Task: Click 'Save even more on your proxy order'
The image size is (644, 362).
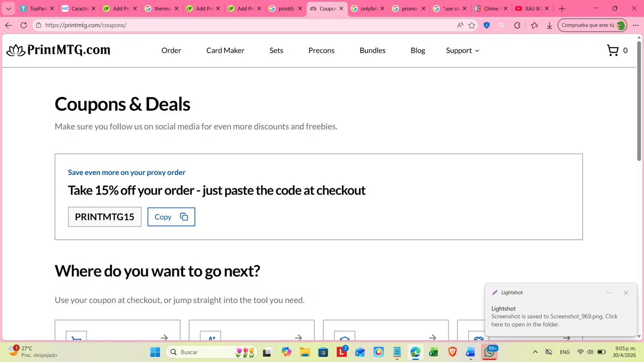Action: pos(127,172)
